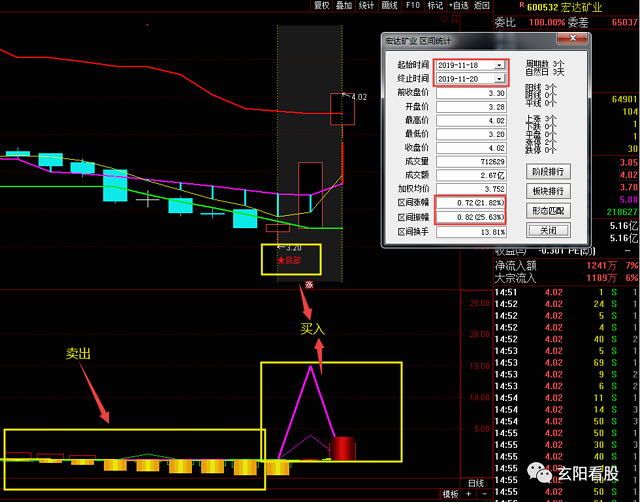This screenshot has width=640, height=502.
Task: Click the 3.20 low price label on chart
Action: (293, 248)
